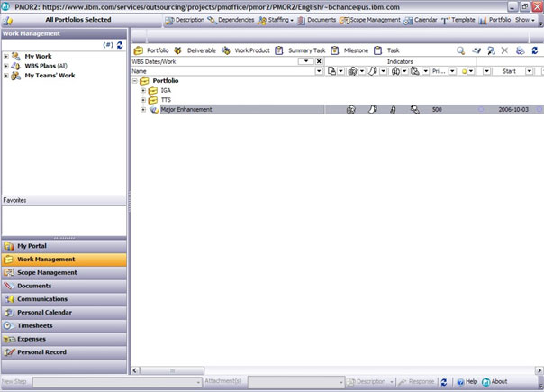Screen dimensions: 544x392
Task: Close the WBS Dates/Work view with X
Action: [319, 61]
